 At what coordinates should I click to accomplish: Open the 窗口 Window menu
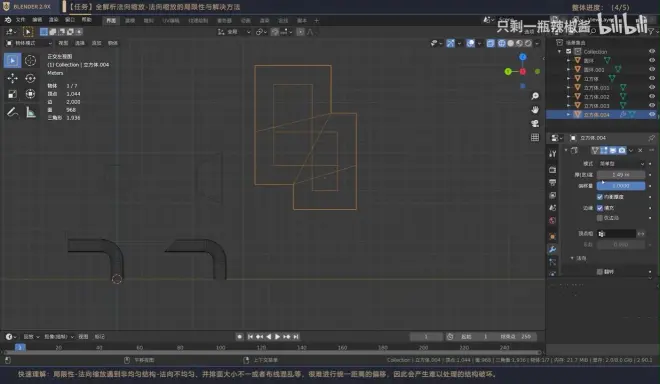tap(70, 20)
